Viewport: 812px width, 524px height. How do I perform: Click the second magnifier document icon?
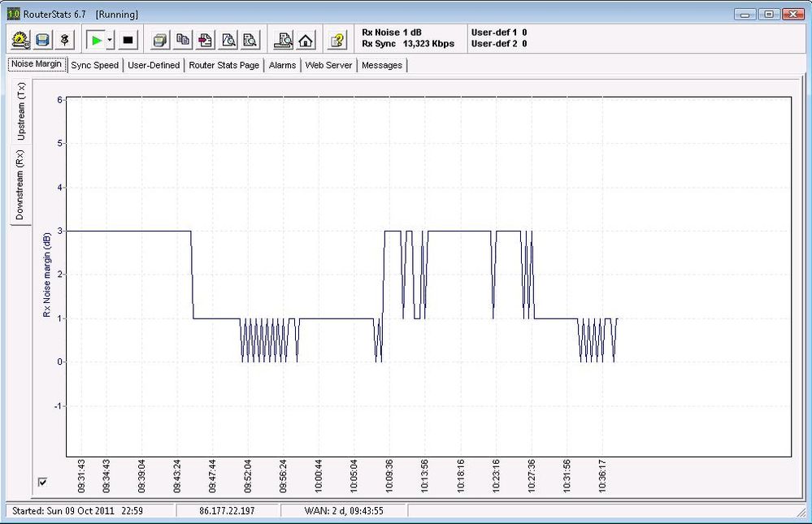(x=250, y=39)
